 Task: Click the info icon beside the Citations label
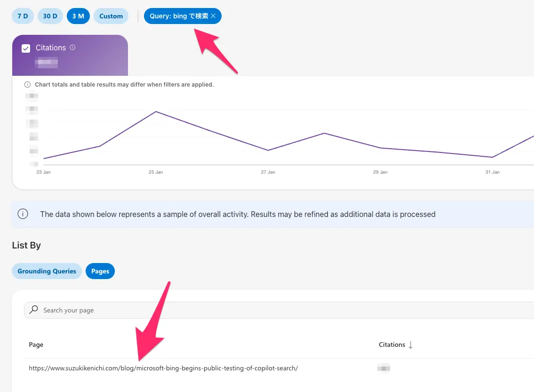click(x=72, y=48)
